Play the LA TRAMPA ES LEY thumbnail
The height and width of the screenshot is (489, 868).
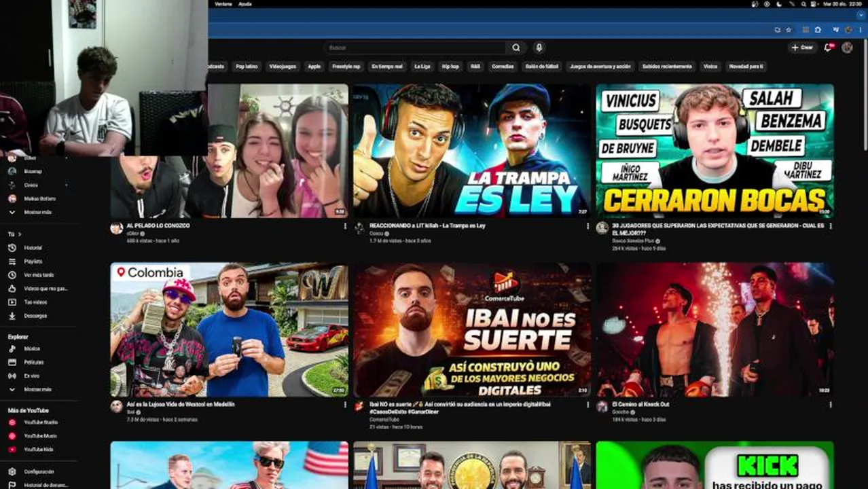click(x=472, y=150)
